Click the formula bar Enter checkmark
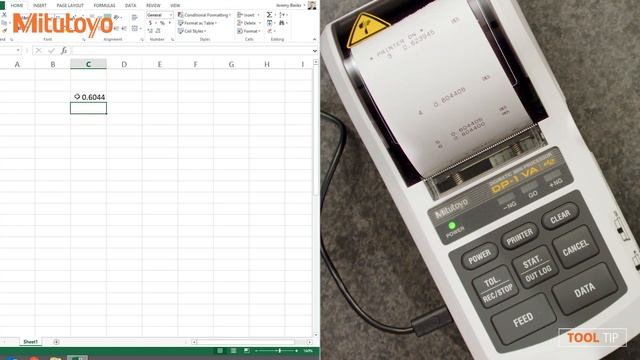The width and height of the screenshot is (640, 360). (51, 51)
